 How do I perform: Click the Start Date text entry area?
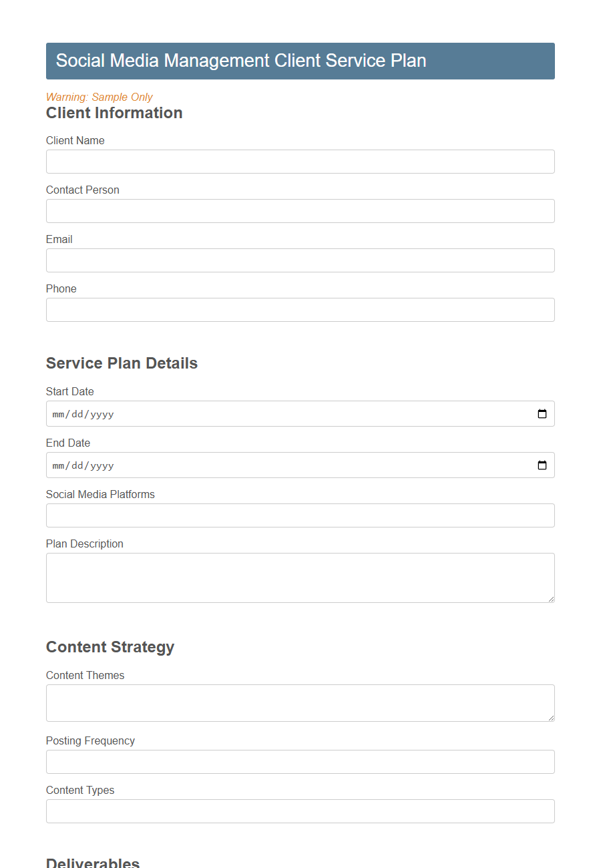pos(200,413)
